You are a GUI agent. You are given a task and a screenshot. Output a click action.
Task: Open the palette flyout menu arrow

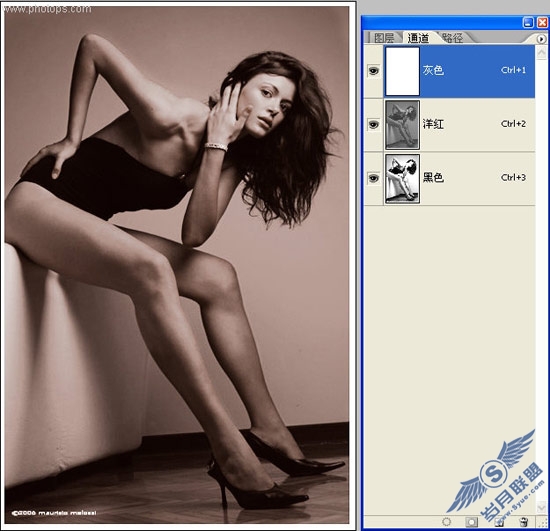point(542,39)
